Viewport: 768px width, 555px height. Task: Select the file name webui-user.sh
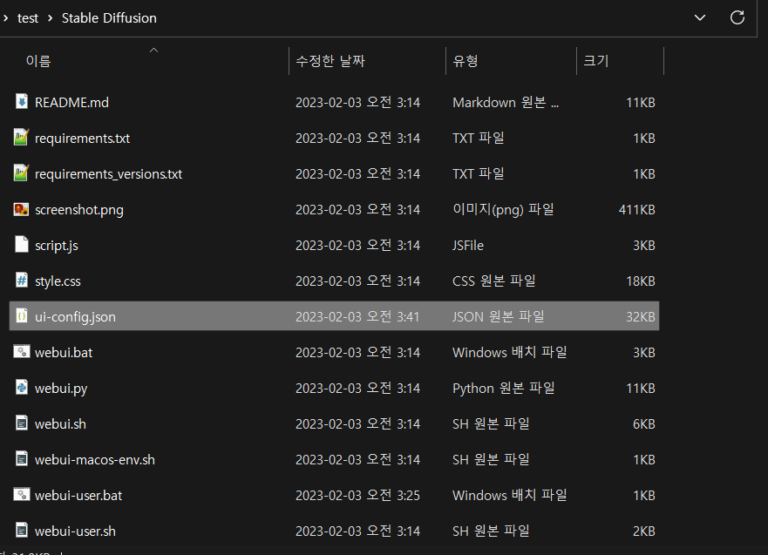pyautogui.click(x=75, y=531)
